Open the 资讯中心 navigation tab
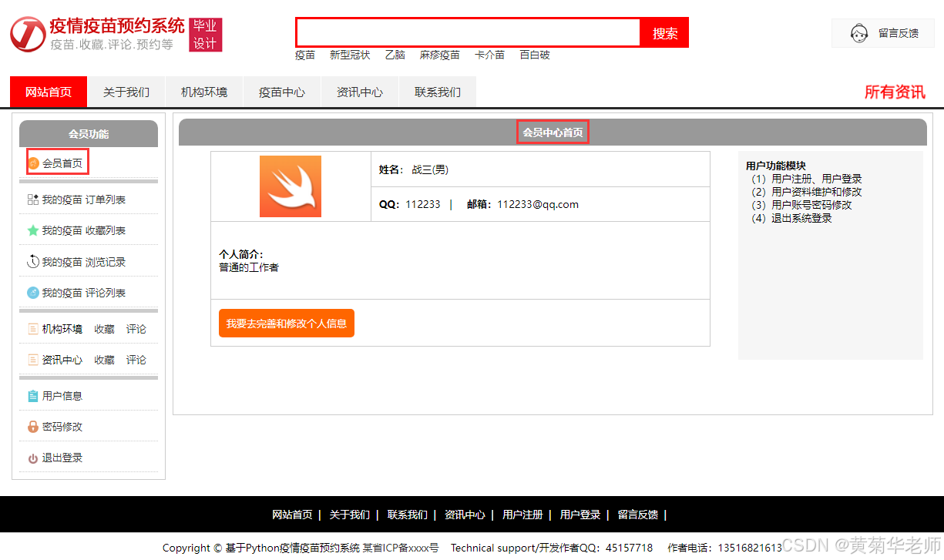944x560 pixels. click(359, 91)
